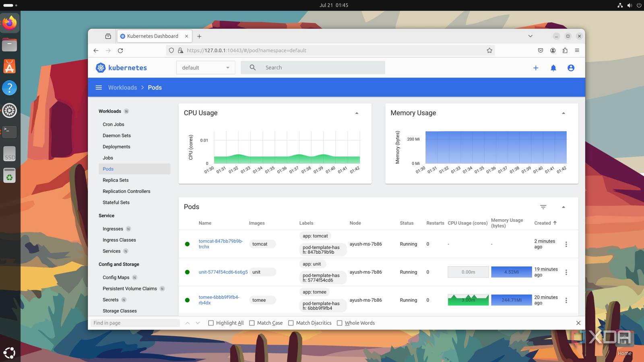Toggle the hamburger navigation menu
Image resolution: width=644 pixels, height=362 pixels.
(99, 87)
